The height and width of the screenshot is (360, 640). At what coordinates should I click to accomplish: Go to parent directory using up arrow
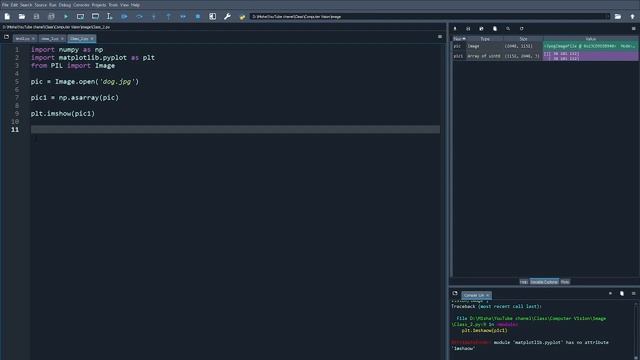(x=633, y=17)
